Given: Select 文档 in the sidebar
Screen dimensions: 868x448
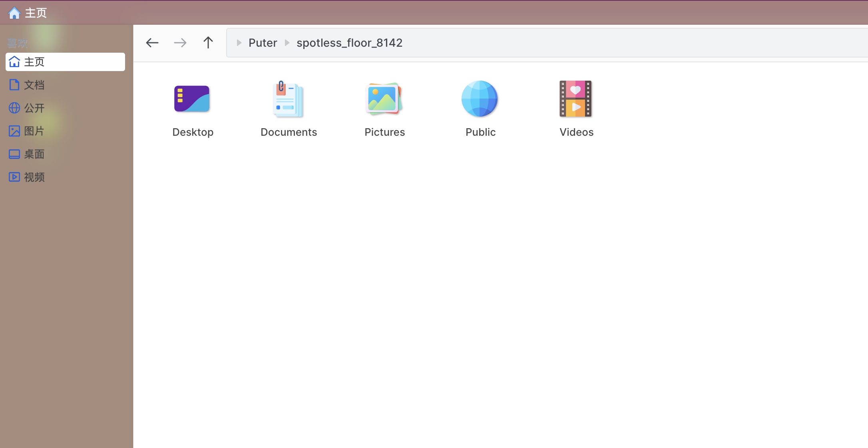Looking at the screenshot, I should click(34, 85).
